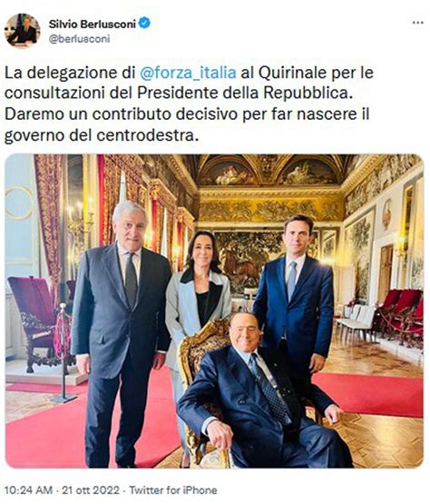The image size is (430, 504).
Task: Click the 10:24 AM timestamp
Action: pos(29,490)
